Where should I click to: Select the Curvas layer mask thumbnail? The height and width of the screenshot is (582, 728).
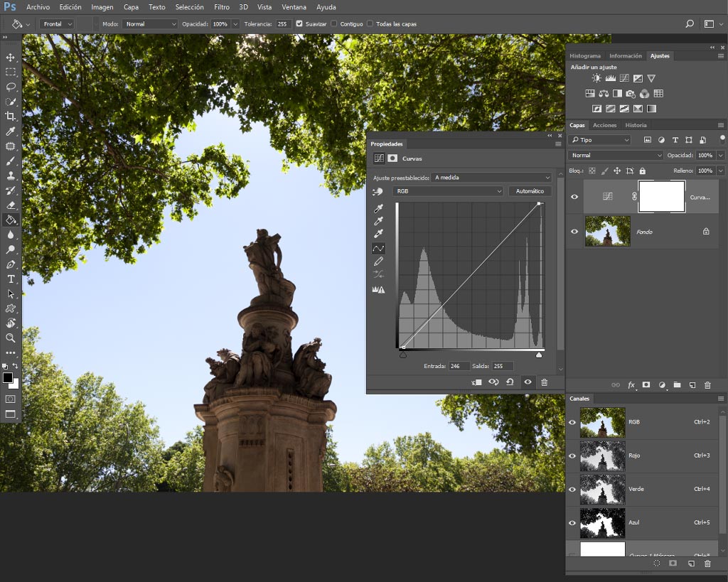[x=662, y=196]
